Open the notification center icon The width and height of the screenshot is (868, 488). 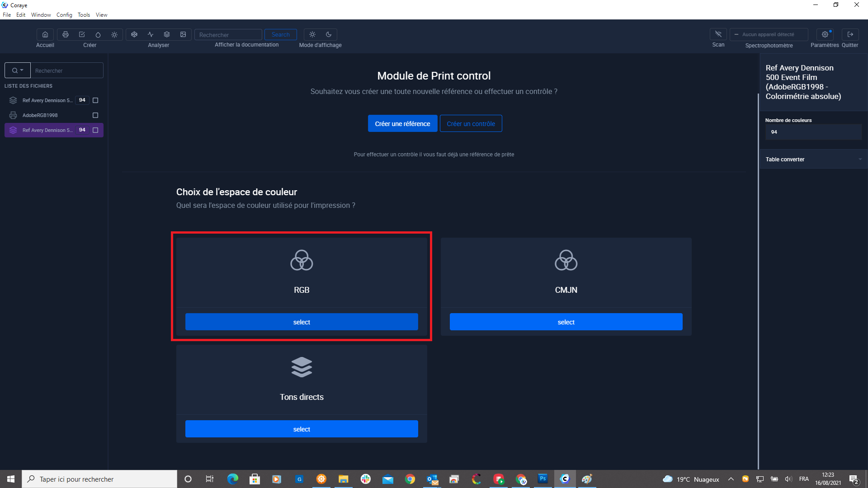coord(854,479)
